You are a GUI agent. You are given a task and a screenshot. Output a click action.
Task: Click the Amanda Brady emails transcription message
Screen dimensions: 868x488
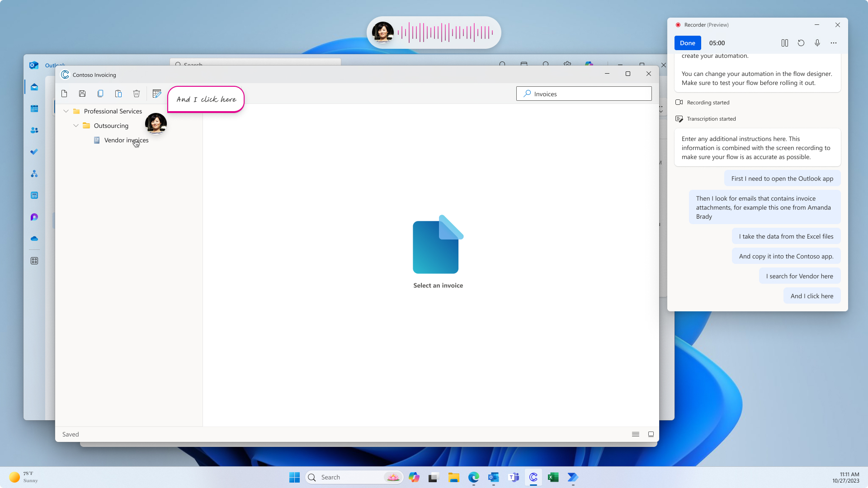coord(765,207)
